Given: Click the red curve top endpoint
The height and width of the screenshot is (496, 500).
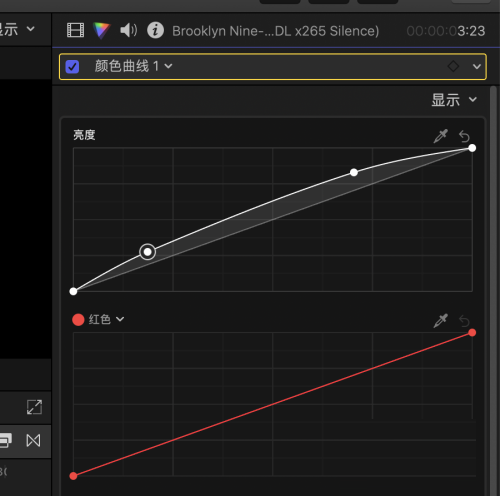Looking at the screenshot, I should pyautogui.click(x=472, y=332).
